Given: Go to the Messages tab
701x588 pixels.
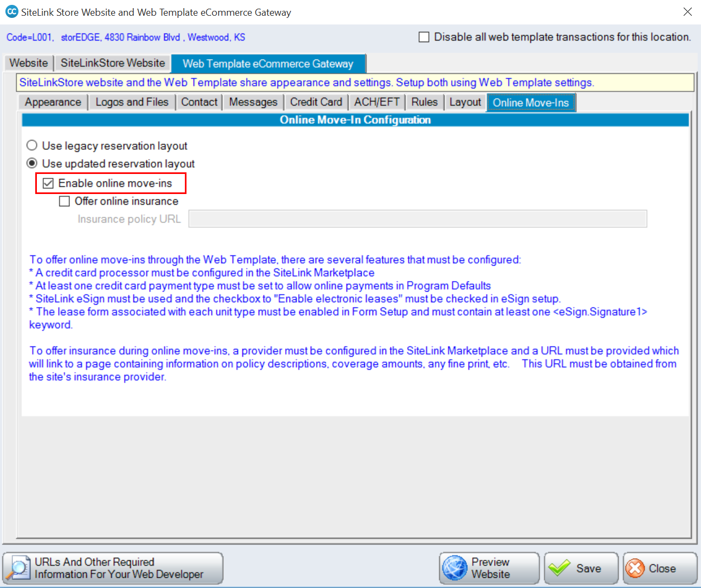Looking at the screenshot, I should point(253,102).
